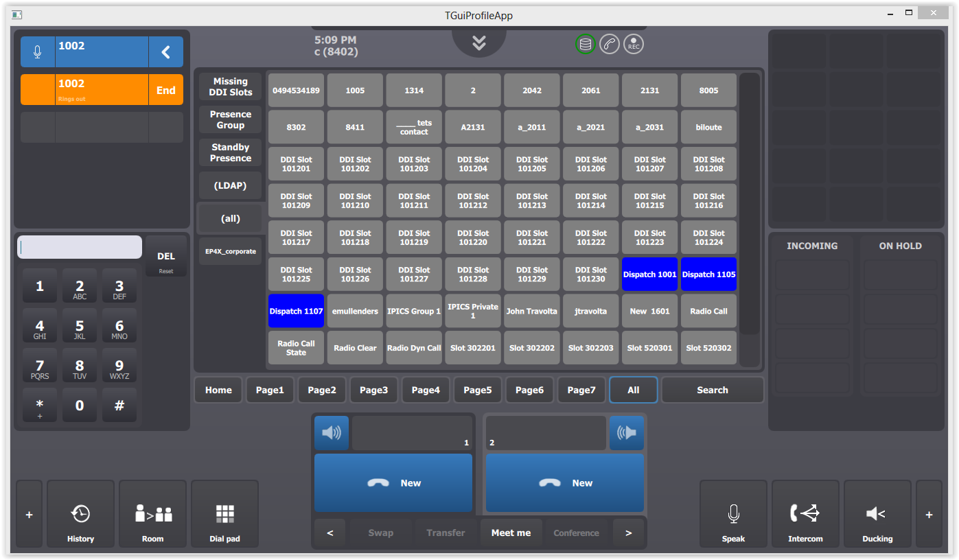Start a new call on line 2

[565, 483]
